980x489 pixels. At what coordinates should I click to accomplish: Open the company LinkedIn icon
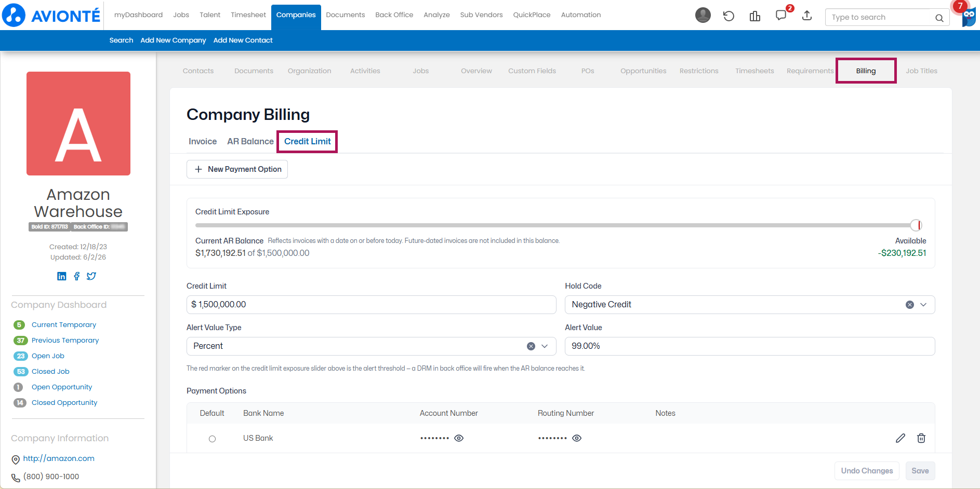click(62, 276)
